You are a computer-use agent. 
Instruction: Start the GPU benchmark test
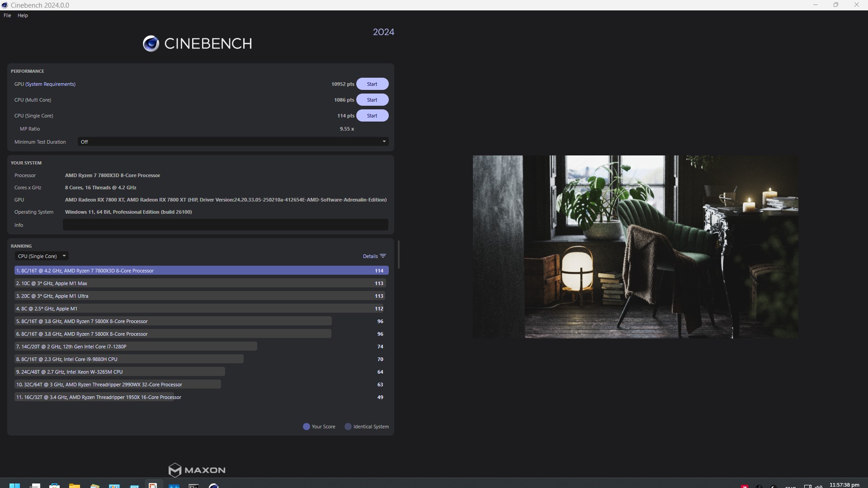point(372,84)
